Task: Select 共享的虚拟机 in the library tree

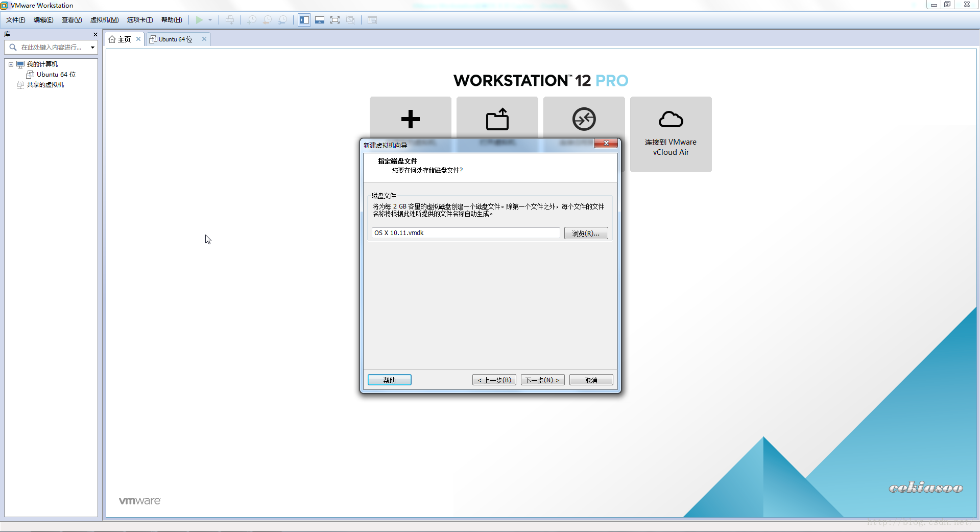Action: click(45, 85)
